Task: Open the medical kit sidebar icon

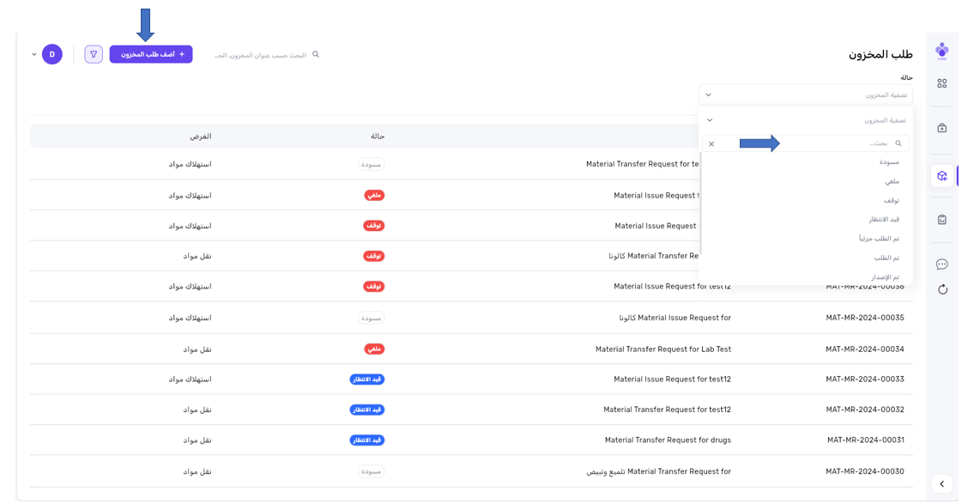Action: click(941, 128)
